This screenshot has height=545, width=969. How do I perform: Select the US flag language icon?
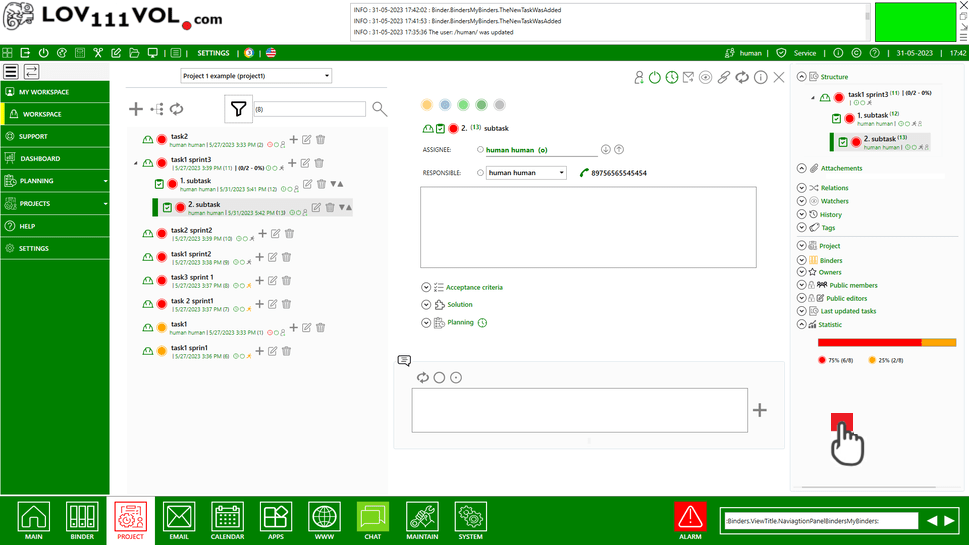click(x=271, y=53)
